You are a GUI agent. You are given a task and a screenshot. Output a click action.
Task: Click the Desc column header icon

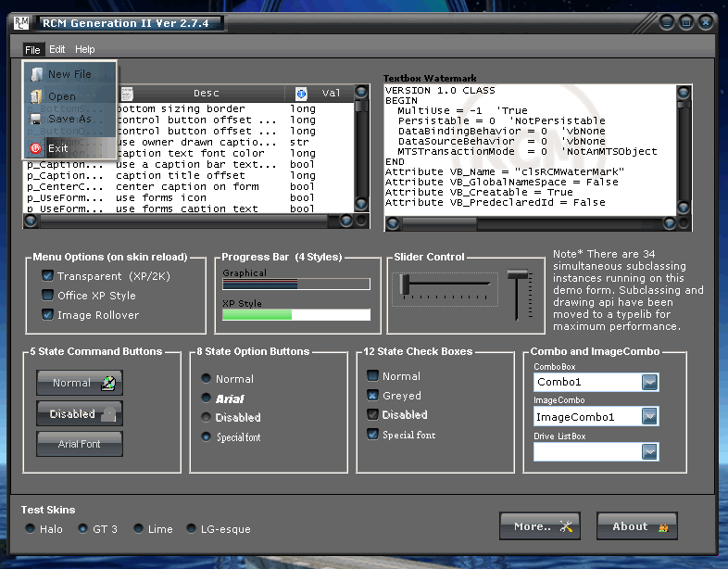pyautogui.click(x=127, y=94)
